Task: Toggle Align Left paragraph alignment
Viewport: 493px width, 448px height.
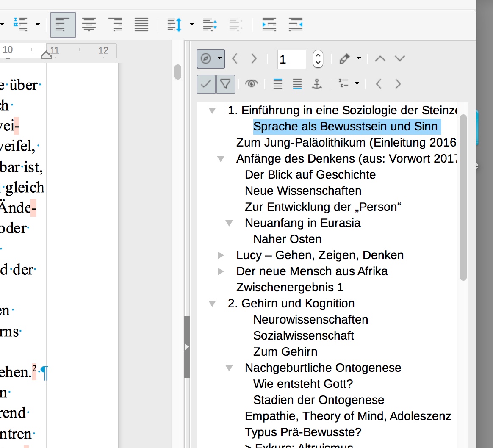Action: (63, 25)
